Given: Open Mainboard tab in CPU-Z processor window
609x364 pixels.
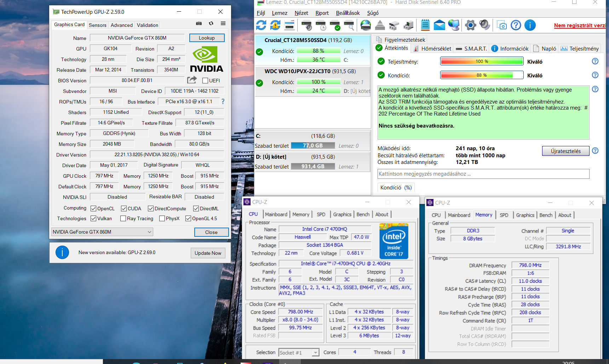Looking at the screenshot, I should (276, 214).
